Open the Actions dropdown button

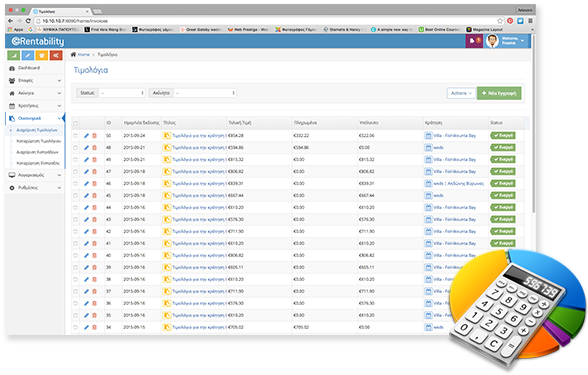tap(461, 93)
